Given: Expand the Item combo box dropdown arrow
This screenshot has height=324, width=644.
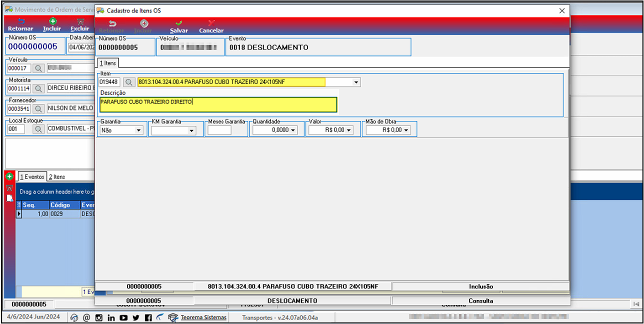Looking at the screenshot, I should pos(356,82).
